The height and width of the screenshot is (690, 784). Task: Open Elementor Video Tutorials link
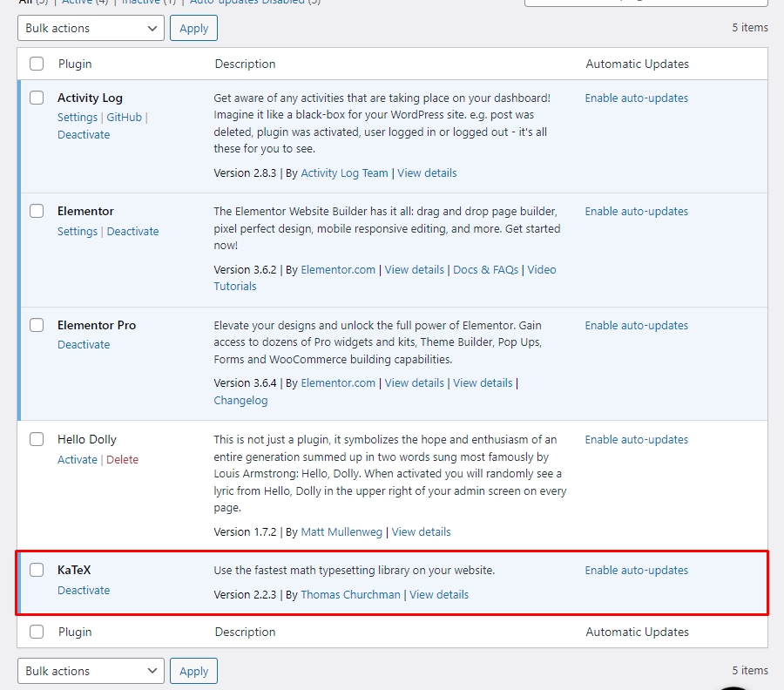(x=385, y=278)
